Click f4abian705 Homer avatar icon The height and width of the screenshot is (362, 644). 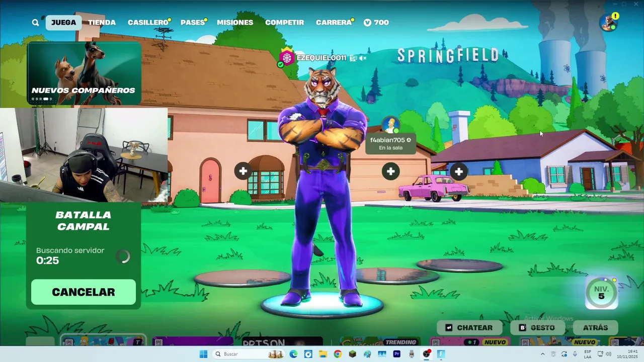391,125
